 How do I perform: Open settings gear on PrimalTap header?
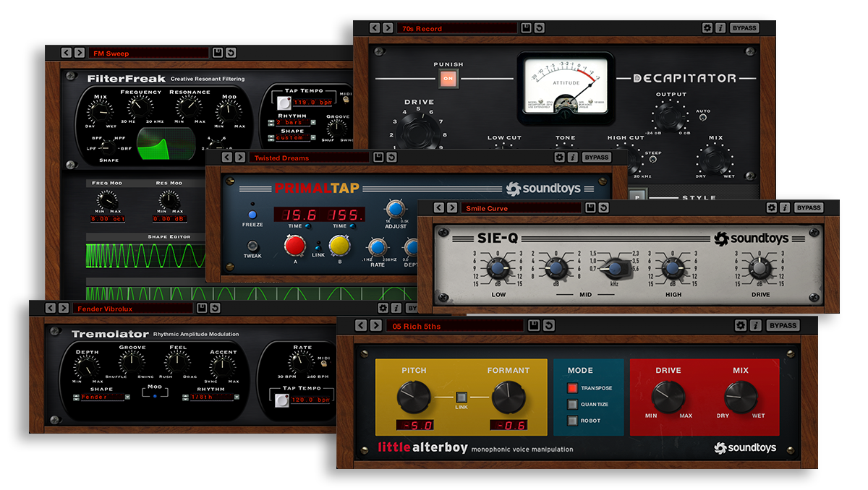[x=559, y=158]
